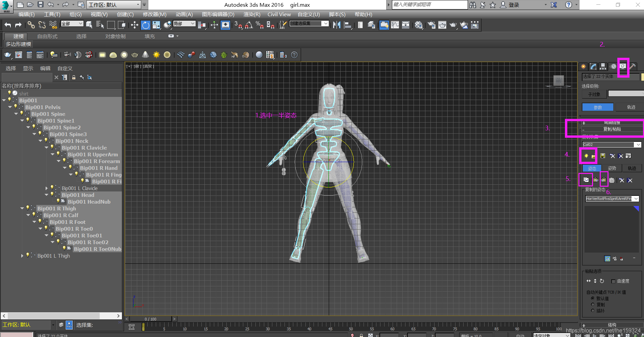Click the Paste Posture Opposite icon
This screenshot has height=337, width=644.
click(x=604, y=180)
